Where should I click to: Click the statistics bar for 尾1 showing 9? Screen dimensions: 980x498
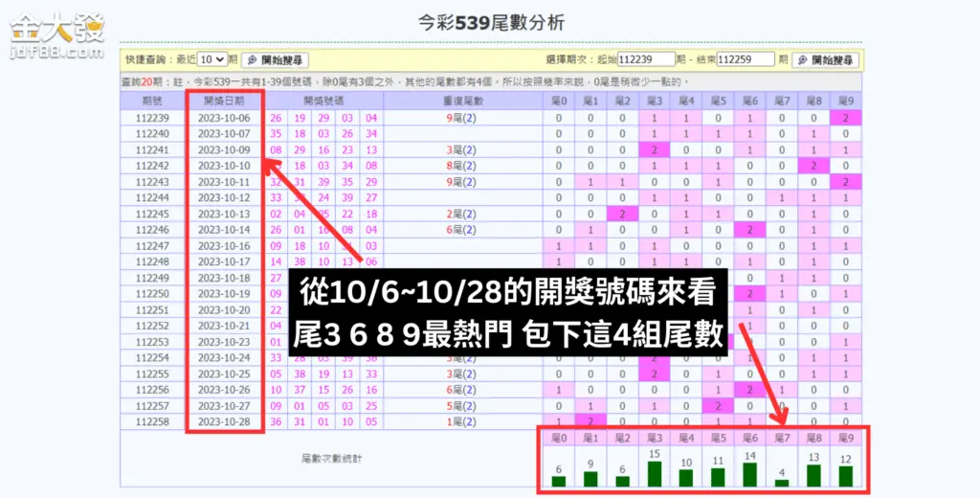tap(590, 479)
